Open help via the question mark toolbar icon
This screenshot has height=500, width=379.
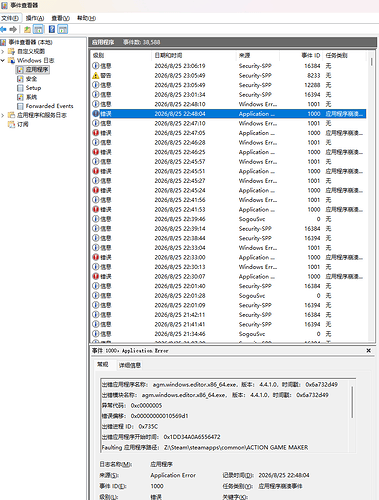click(52, 29)
